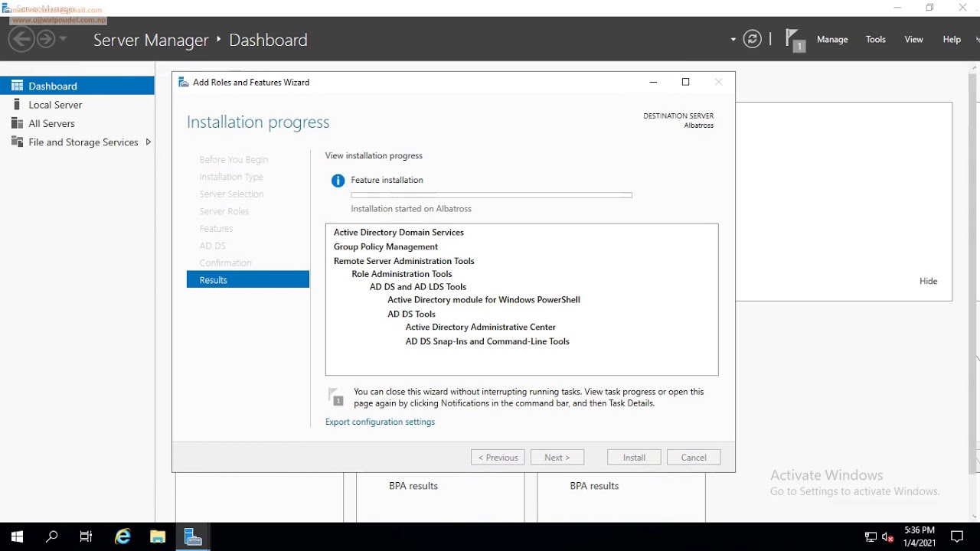
Task: Select the Server Selection wizard step
Action: (231, 194)
